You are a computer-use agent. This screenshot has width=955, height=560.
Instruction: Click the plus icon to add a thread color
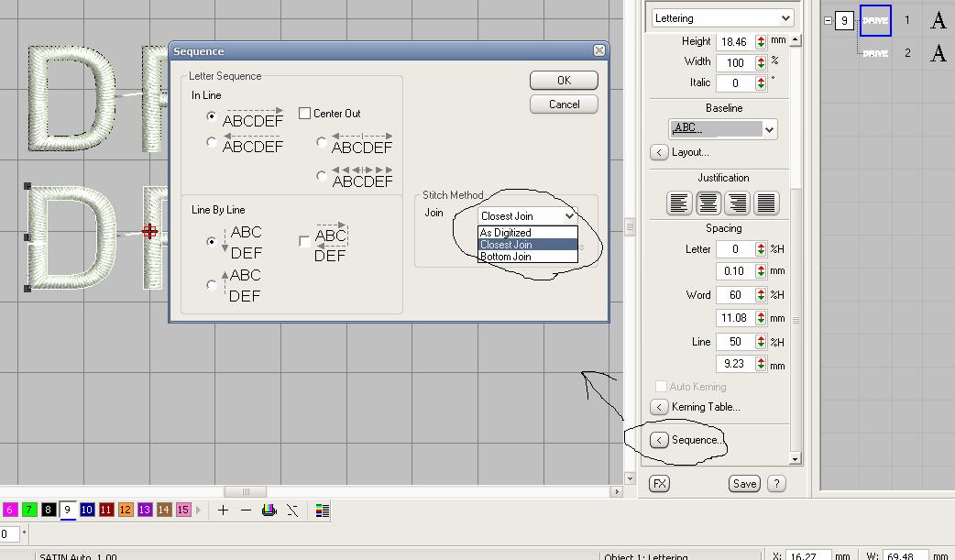click(223, 511)
